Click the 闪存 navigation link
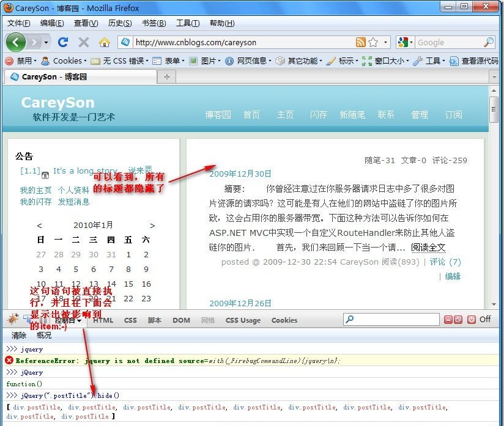Screen dimensions: 504x426 [x=319, y=115]
